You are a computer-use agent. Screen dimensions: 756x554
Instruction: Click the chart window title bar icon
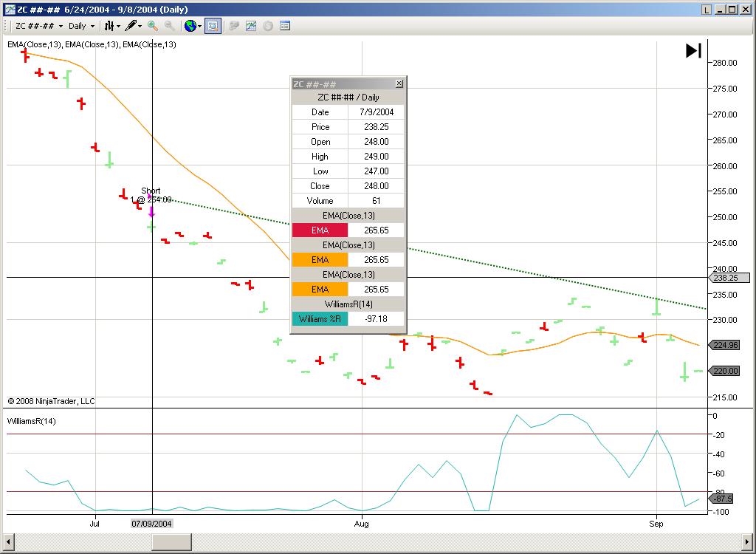pos(10,9)
